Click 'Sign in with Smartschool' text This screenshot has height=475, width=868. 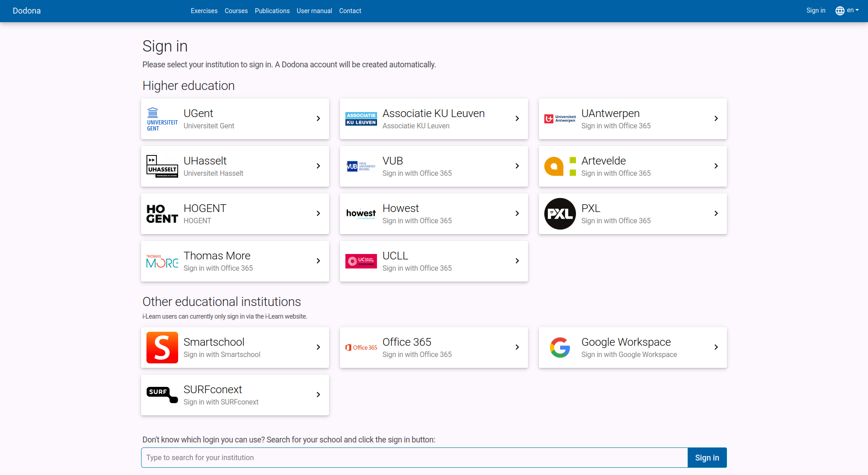(222, 355)
